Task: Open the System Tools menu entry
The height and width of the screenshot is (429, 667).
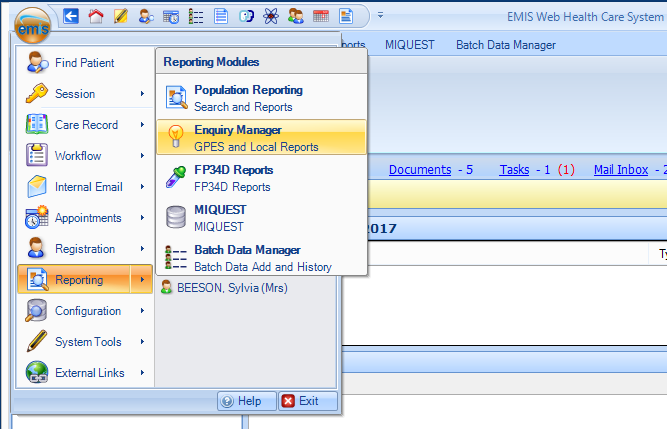Action: click(x=85, y=342)
